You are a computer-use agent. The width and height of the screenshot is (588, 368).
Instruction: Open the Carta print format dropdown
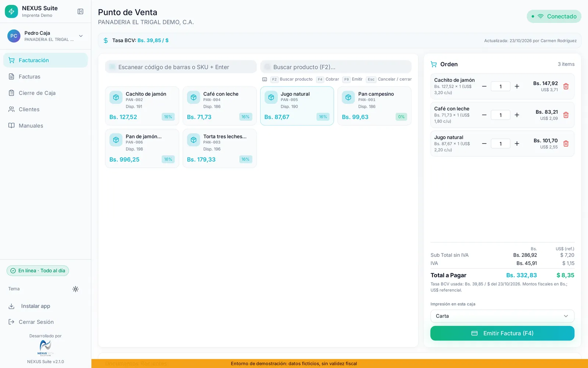pos(502,316)
